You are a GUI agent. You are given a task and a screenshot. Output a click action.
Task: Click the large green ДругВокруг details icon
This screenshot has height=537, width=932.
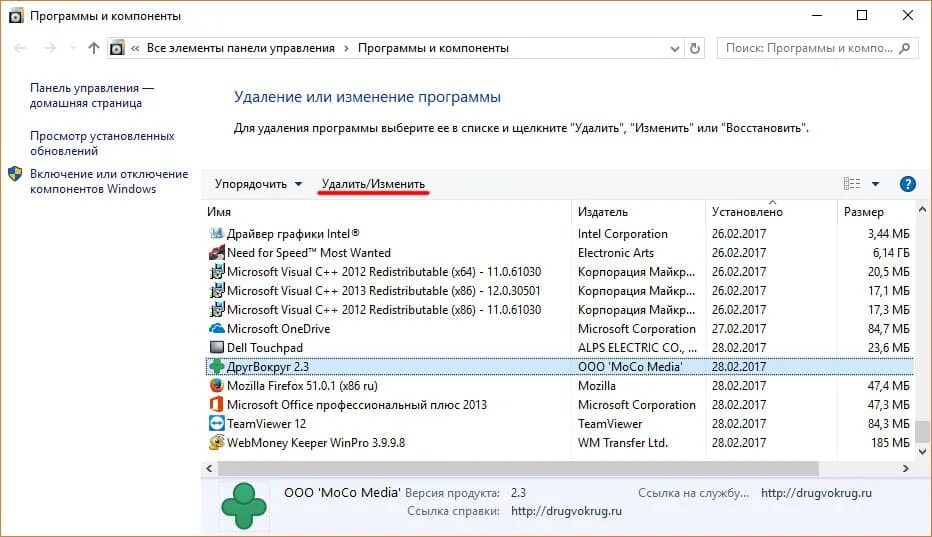[244, 505]
